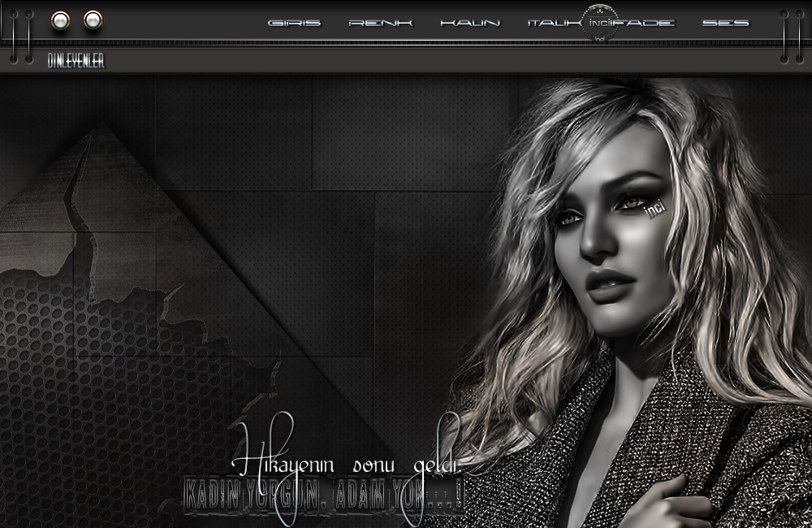
Task: Click the inner right vertical pin handle
Action: [784, 35]
